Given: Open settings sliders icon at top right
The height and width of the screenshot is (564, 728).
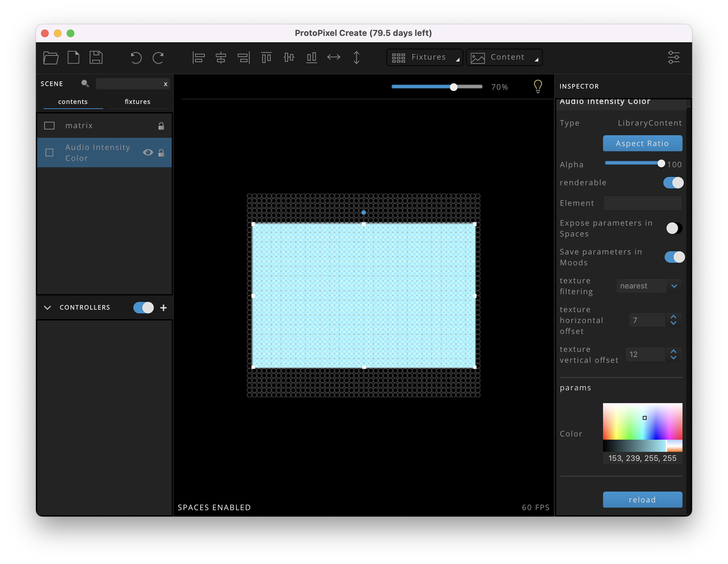Looking at the screenshot, I should pyautogui.click(x=674, y=57).
